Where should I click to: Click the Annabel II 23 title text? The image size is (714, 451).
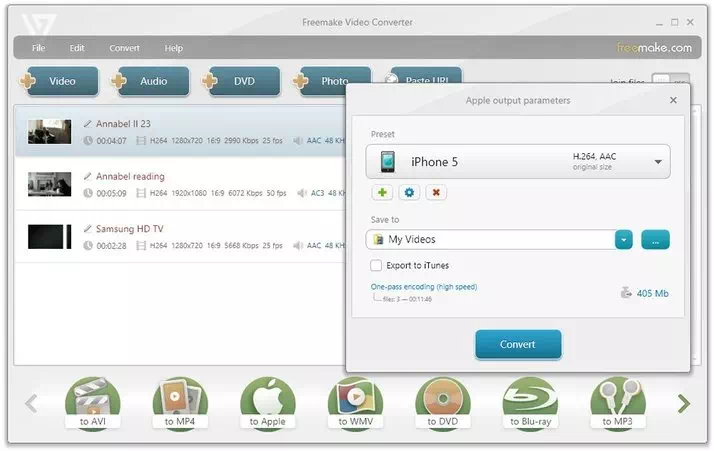click(123, 124)
